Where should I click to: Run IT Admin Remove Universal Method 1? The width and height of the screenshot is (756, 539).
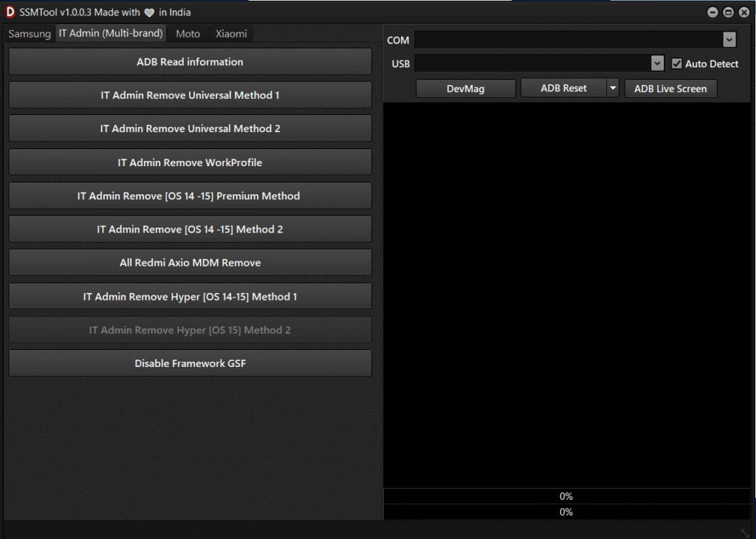coord(190,95)
